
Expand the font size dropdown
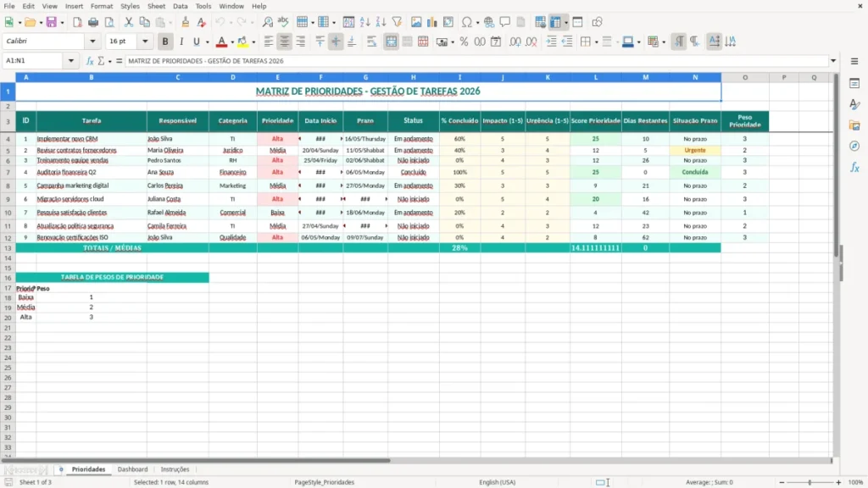pos(145,42)
